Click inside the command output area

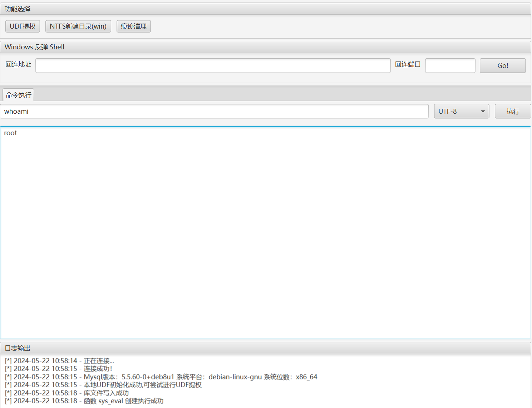[265, 232]
